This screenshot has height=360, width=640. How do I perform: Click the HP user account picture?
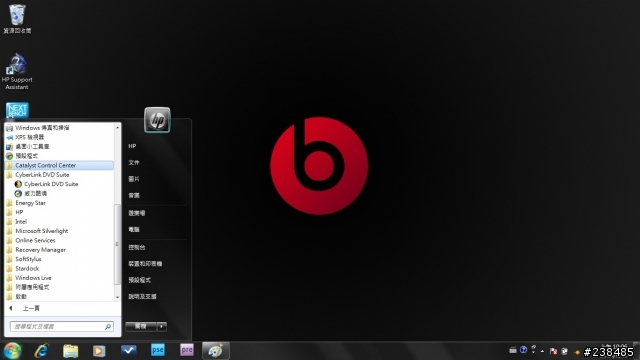coord(157,120)
